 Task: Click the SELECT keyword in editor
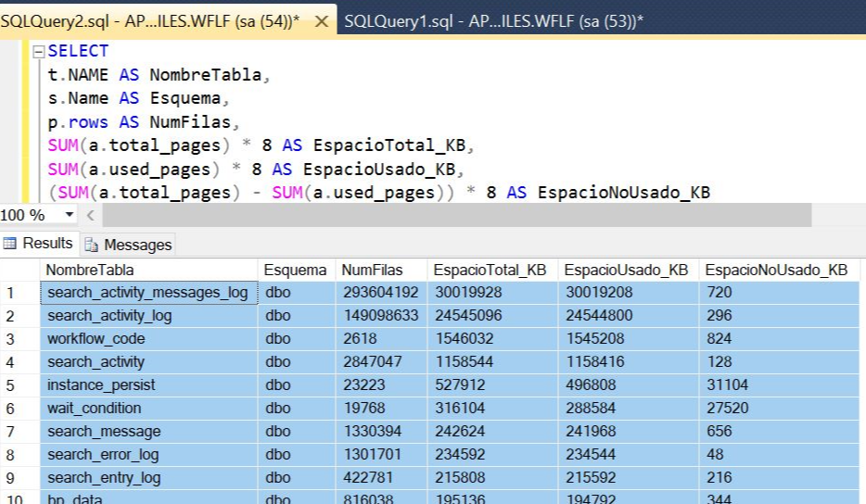(x=78, y=51)
